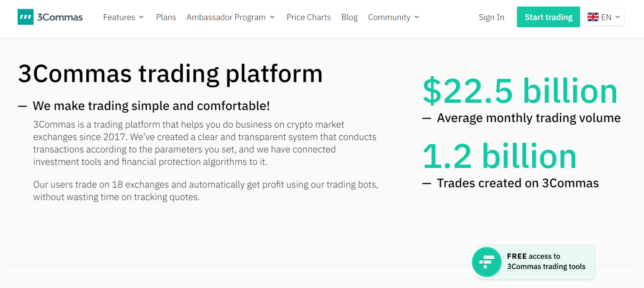
Task: Click the 3Commas trading platform heading
Action: pyautogui.click(x=170, y=74)
